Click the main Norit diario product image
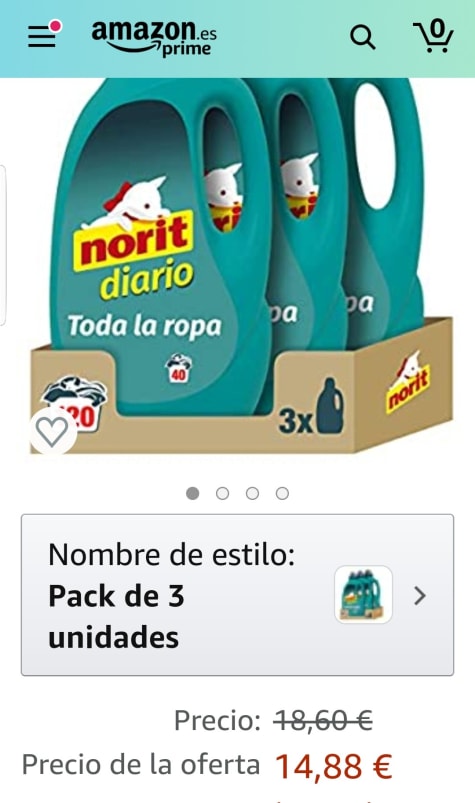Viewport: 475px width, 803px height. 241,266
